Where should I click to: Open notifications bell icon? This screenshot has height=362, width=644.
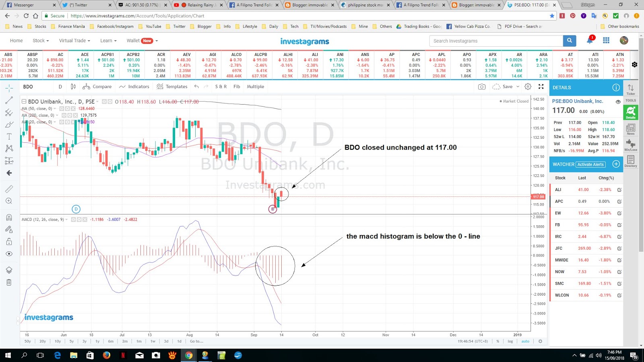tap(590, 40)
